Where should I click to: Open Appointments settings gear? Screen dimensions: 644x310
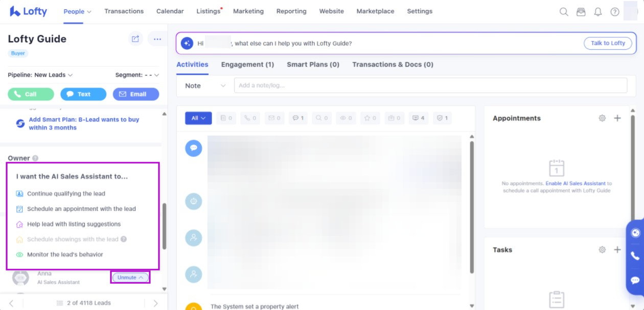tap(602, 118)
